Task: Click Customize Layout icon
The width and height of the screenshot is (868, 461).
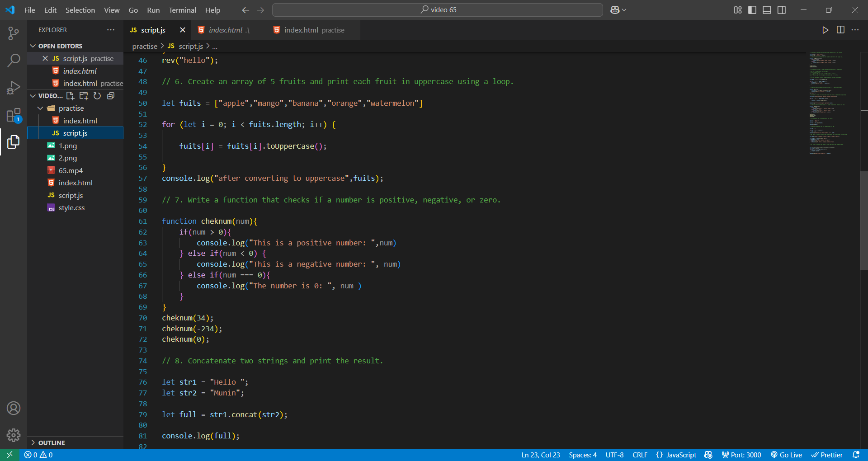Action: pos(738,10)
